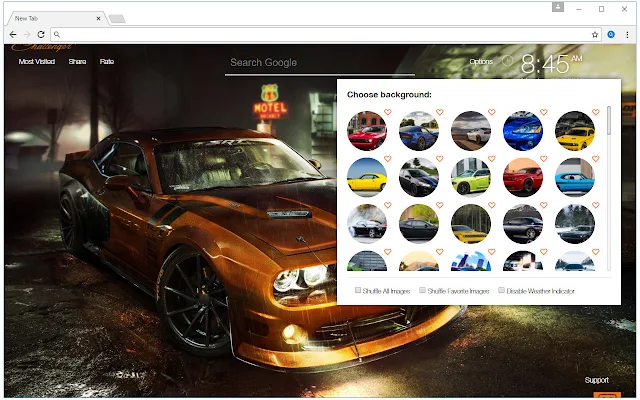
Task: Select gray Challenger side view third row
Action: tap(523, 224)
